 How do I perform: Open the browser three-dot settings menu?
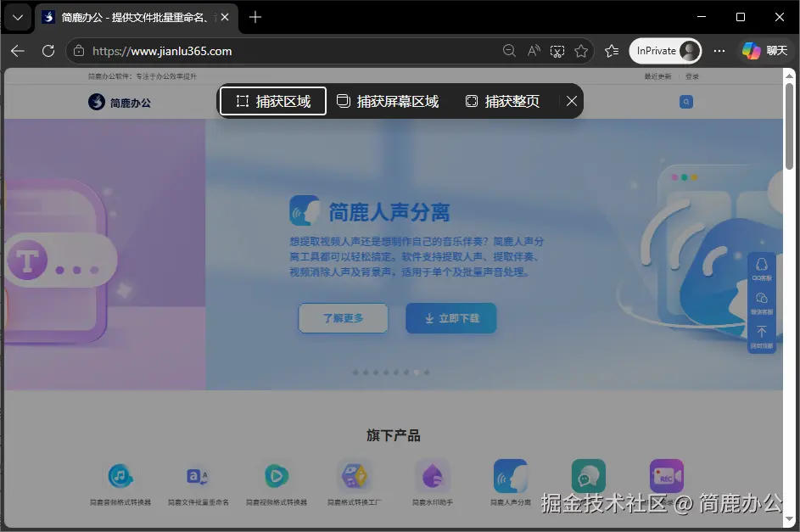tap(719, 51)
